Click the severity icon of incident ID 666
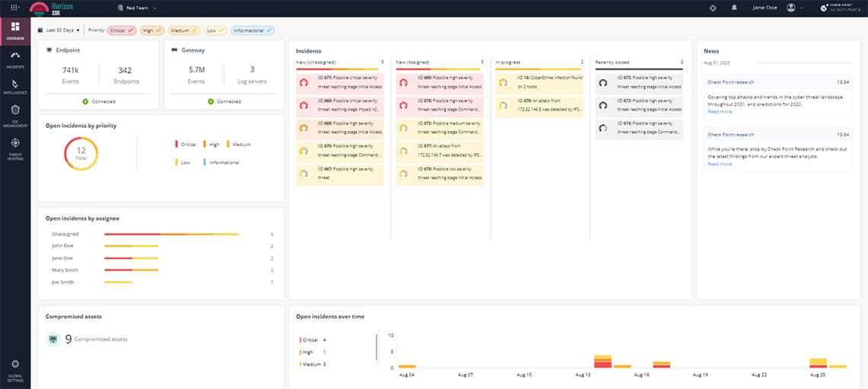Viewport: 868px width, 389px height. (x=303, y=104)
